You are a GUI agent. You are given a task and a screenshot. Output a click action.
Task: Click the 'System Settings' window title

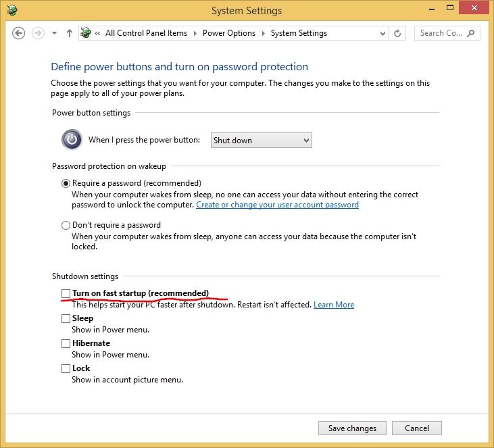pyautogui.click(x=247, y=11)
